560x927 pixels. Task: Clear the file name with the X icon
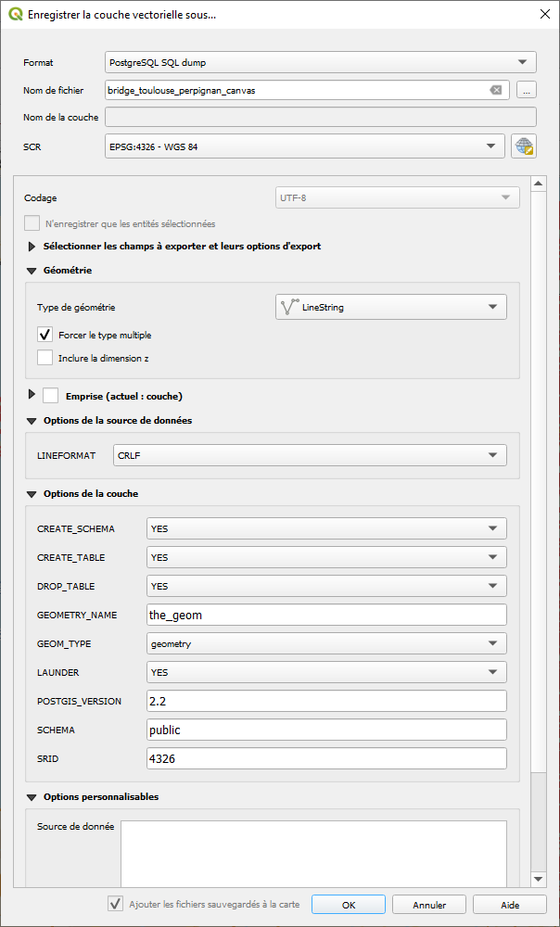click(x=495, y=90)
